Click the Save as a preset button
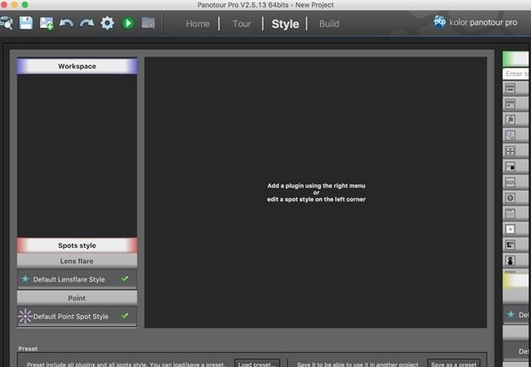Viewport: 531px width, 367px height. [x=453, y=363]
